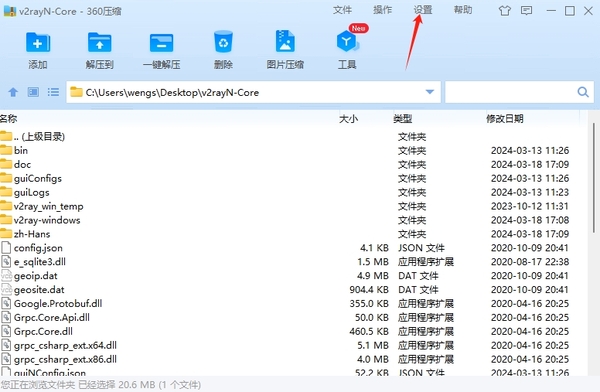Sort by the 大小 size column header
The width and height of the screenshot is (600, 392).
[348, 119]
